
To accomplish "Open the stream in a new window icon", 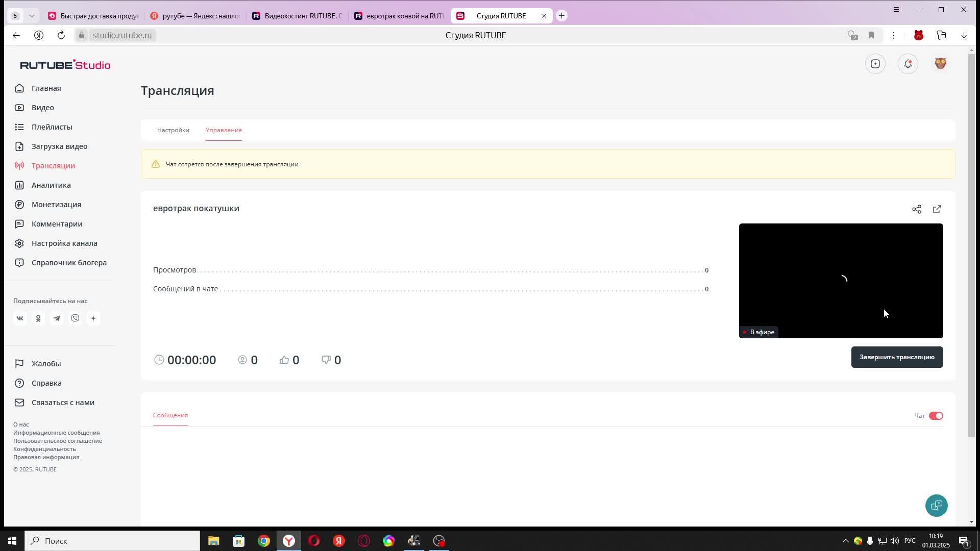I will click(x=937, y=209).
